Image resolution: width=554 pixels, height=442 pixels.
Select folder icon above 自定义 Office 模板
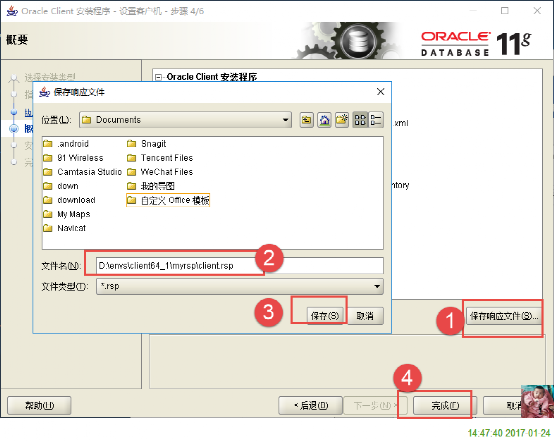[131, 186]
